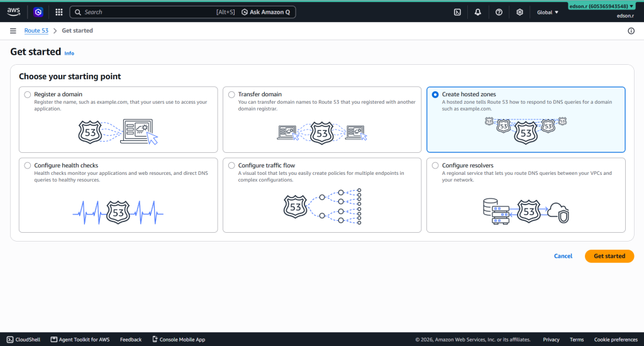Expand the Global region dropdown
Image resolution: width=644 pixels, height=346 pixels.
click(x=548, y=13)
